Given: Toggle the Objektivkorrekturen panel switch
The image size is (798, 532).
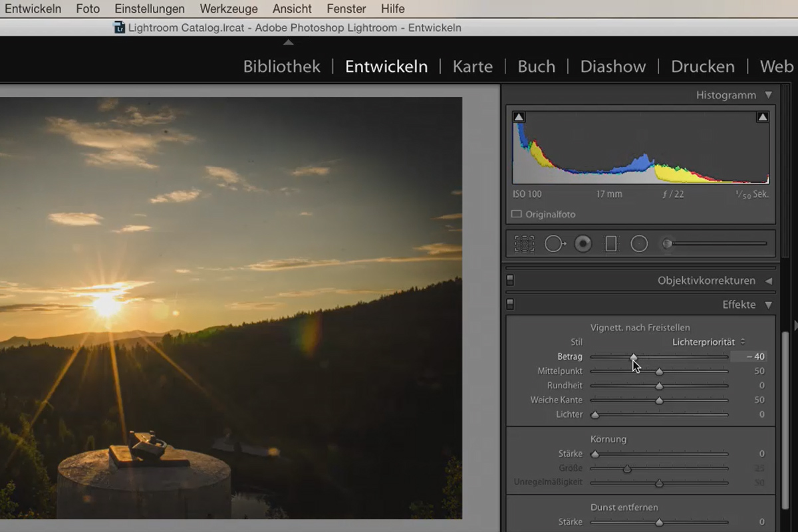Looking at the screenshot, I should (510, 281).
